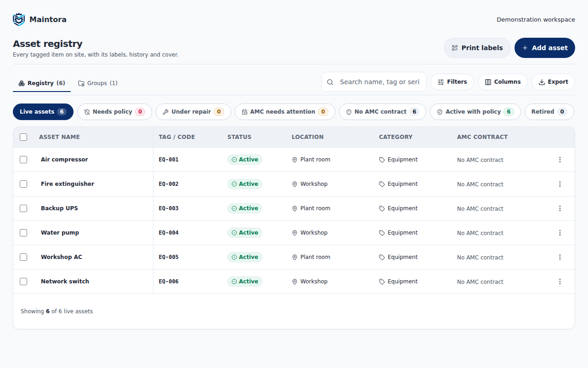The height and width of the screenshot is (368, 588).
Task: Select the Retired filter chip
Action: point(549,112)
